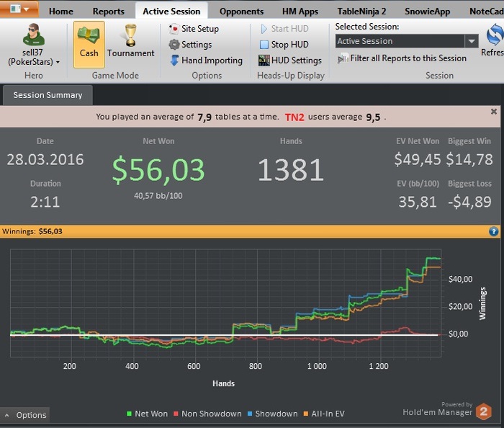Open the Opponents ribbon tab
The image size is (504, 428).
(241, 12)
